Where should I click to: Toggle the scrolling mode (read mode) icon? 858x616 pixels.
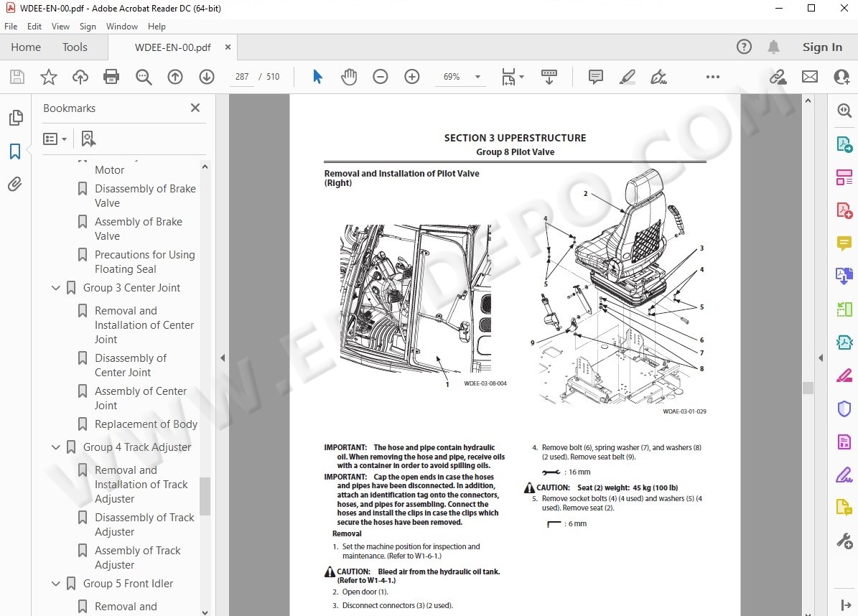[549, 77]
